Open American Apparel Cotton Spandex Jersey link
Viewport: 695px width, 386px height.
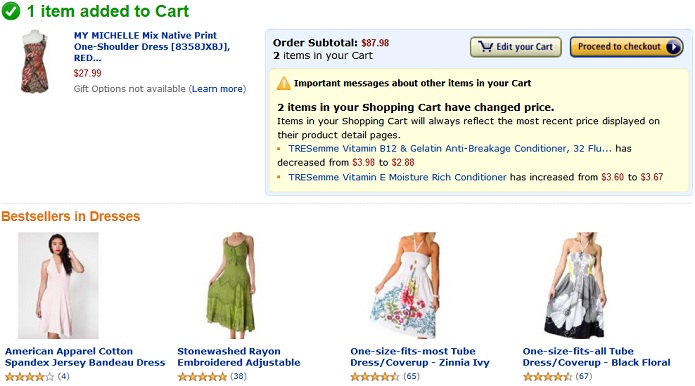click(85, 357)
